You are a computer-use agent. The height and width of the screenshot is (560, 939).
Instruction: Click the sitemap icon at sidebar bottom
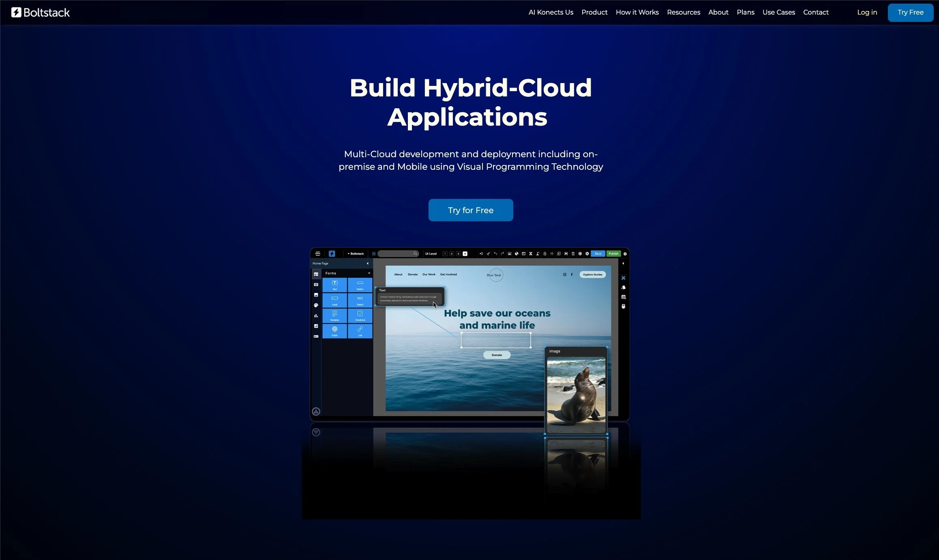pos(316,412)
